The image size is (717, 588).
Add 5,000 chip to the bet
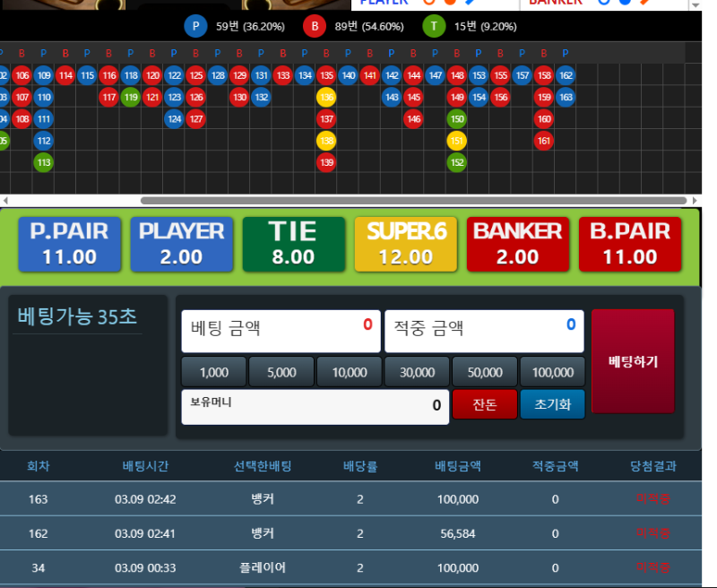(x=281, y=372)
